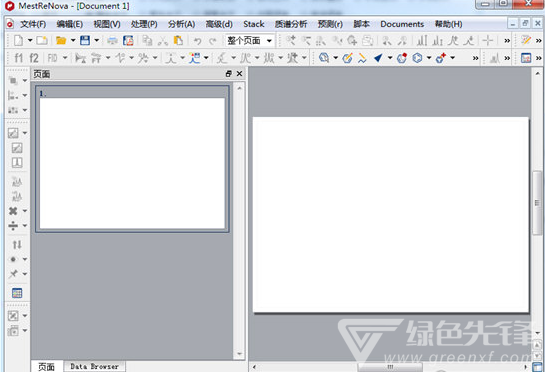Click the zoom-in magnifier icon
The image size is (545, 372).
291,41
